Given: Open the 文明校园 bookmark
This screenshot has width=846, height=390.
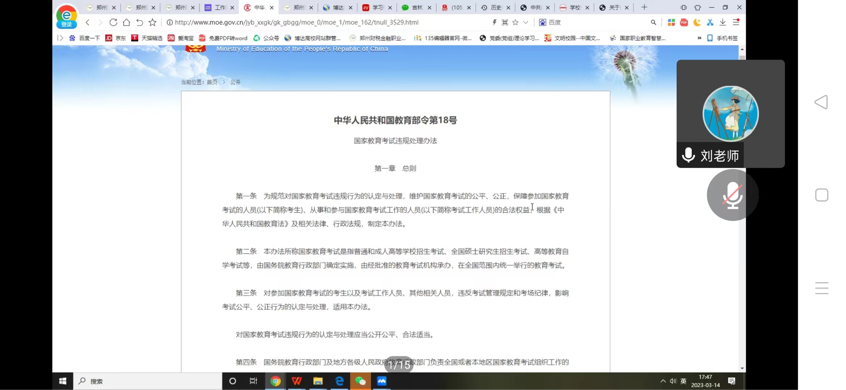Looking at the screenshot, I should click(x=572, y=38).
